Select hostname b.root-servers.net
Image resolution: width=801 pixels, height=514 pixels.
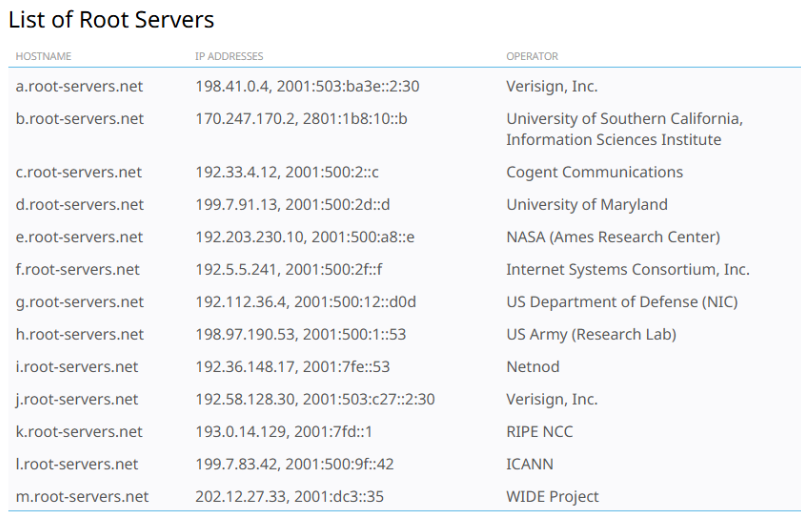click(80, 119)
